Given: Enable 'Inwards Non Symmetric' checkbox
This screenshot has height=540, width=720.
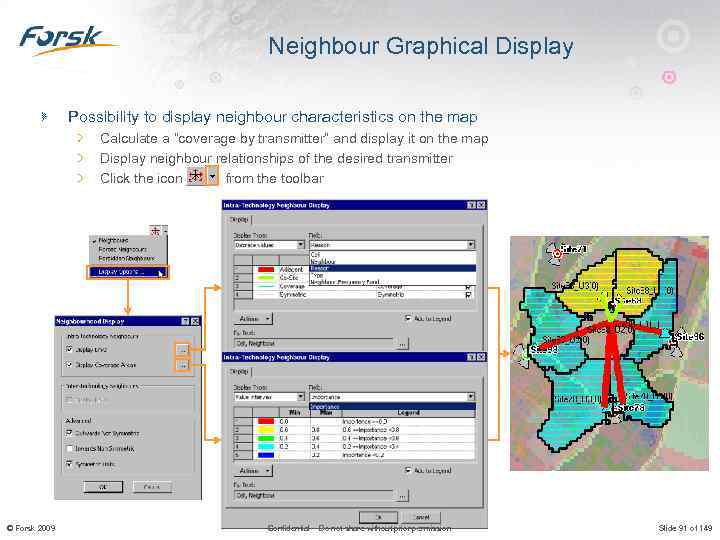Looking at the screenshot, I should click(x=69, y=449).
